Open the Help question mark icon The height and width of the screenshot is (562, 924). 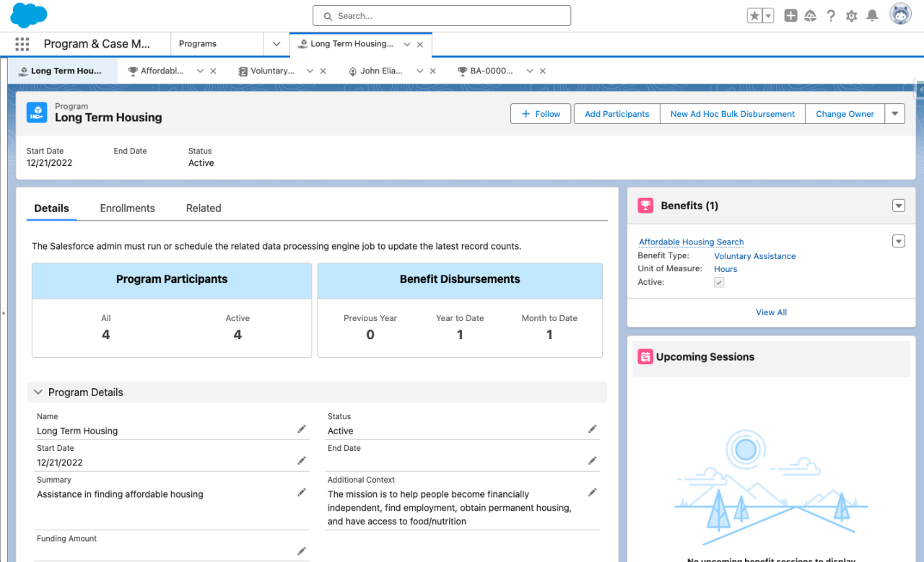click(x=831, y=16)
